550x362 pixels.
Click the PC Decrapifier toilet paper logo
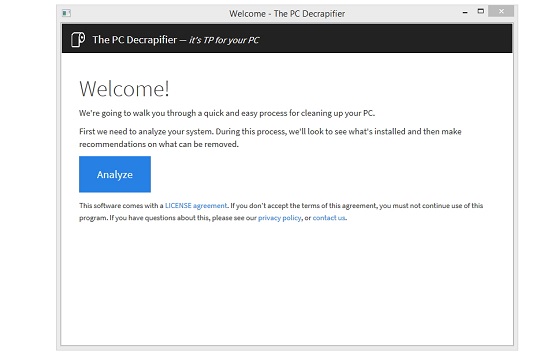click(78, 39)
